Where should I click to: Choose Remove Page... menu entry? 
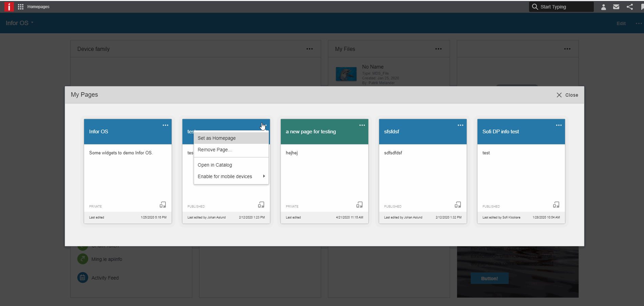pos(231,150)
